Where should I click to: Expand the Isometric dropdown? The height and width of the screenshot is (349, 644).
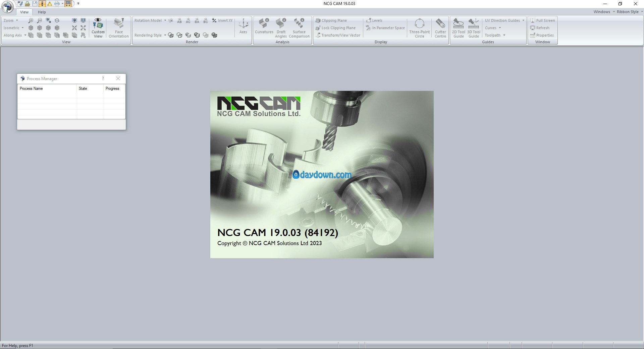(x=14, y=28)
